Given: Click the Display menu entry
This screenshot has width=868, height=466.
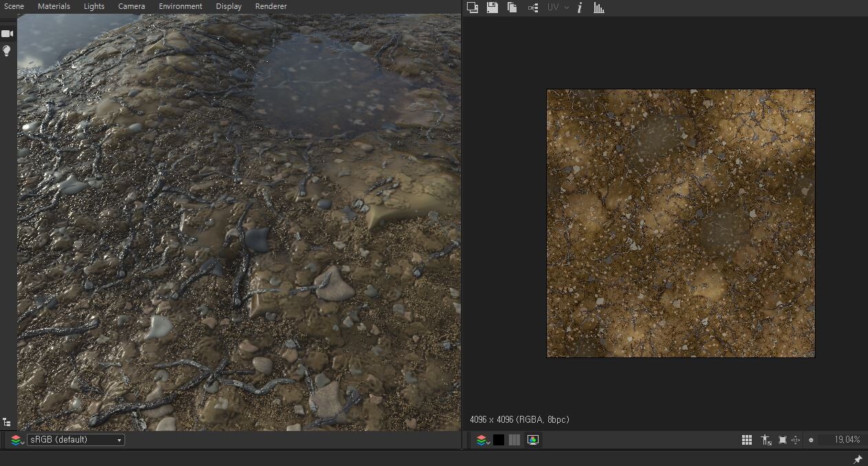Looking at the screenshot, I should (x=228, y=6).
